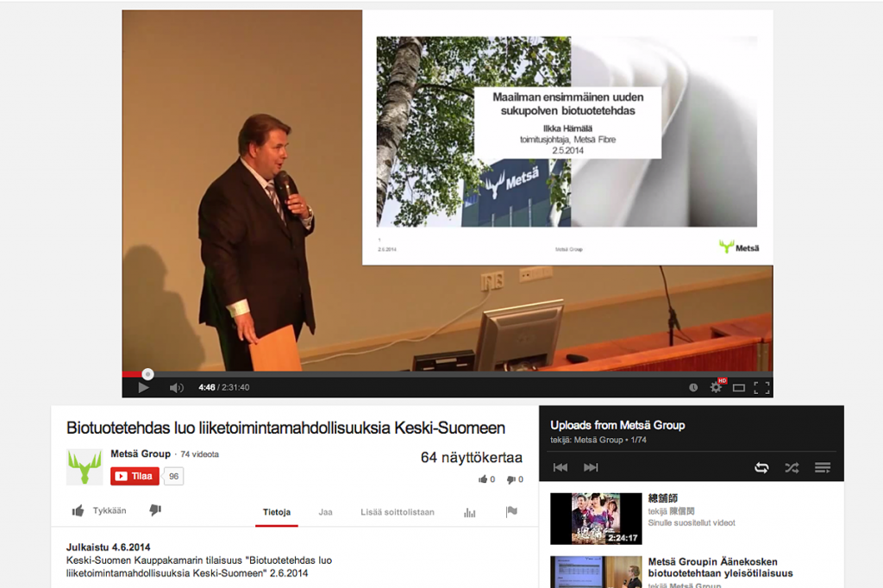Image resolution: width=883 pixels, height=588 pixels.
Task: Play the video with the play button
Action: (x=144, y=387)
